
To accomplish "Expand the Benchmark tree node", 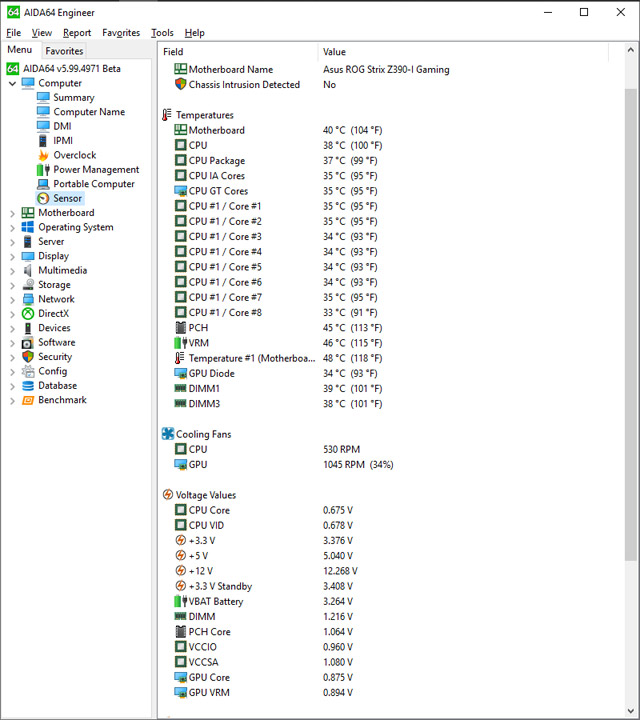I will (12, 400).
